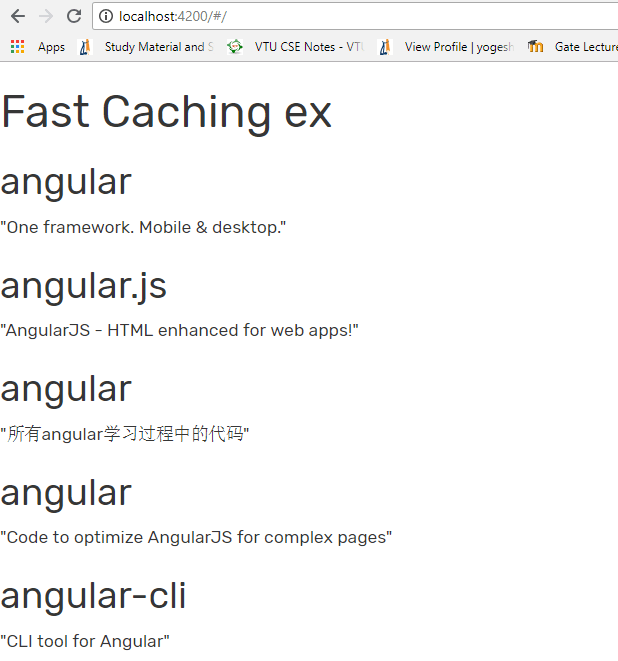Click the Chinese angular description text
The height and width of the screenshot is (661, 618).
[x=125, y=434]
